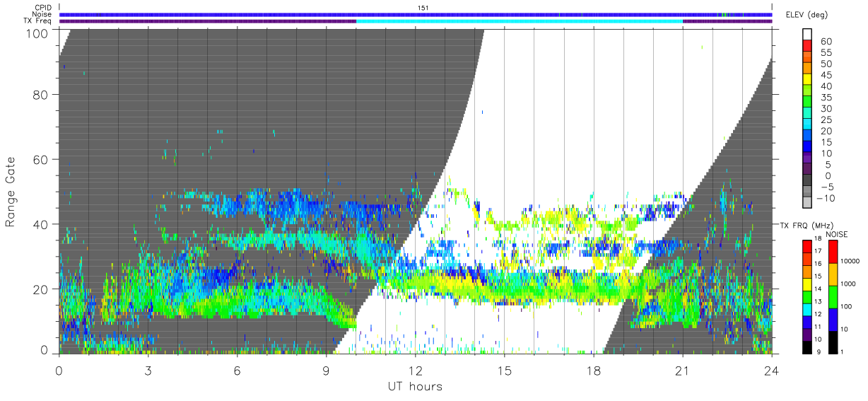Screen dimensions: 868x401
Task: Click the black bottom segment of NOISE color bar
Action: pos(833,341)
